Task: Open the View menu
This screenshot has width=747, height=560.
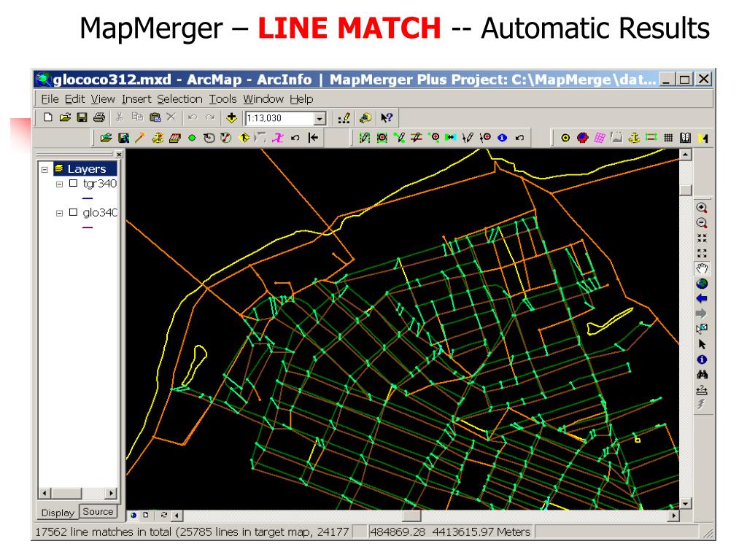Action: pyautogui.click(x=103, y=99)
